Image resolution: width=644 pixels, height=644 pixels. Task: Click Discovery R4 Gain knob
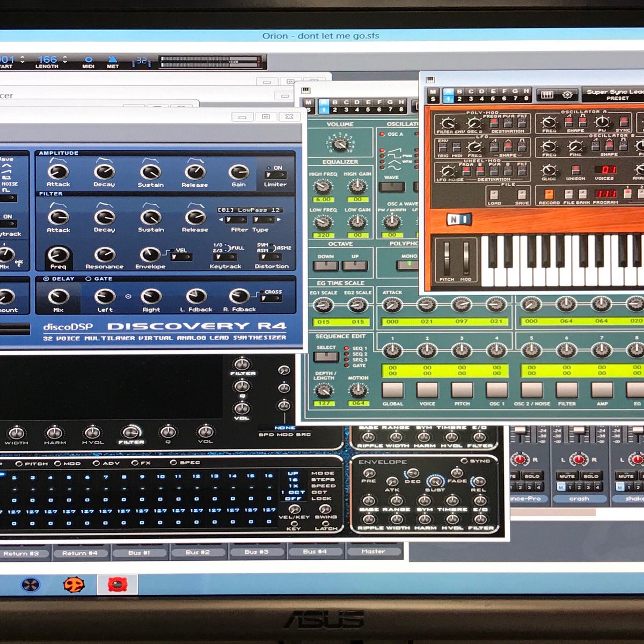[x=238, y=172]
